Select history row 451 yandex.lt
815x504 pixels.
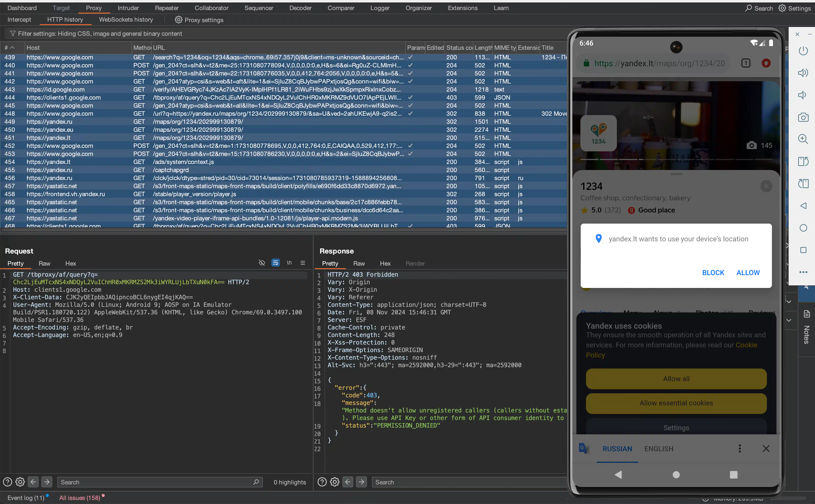[x=284, y=138]
